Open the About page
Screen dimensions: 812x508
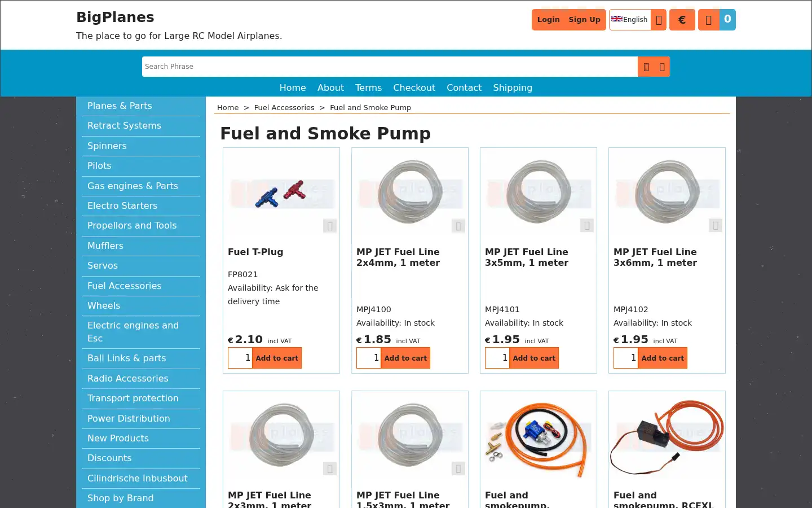click(x=330, y=88)
